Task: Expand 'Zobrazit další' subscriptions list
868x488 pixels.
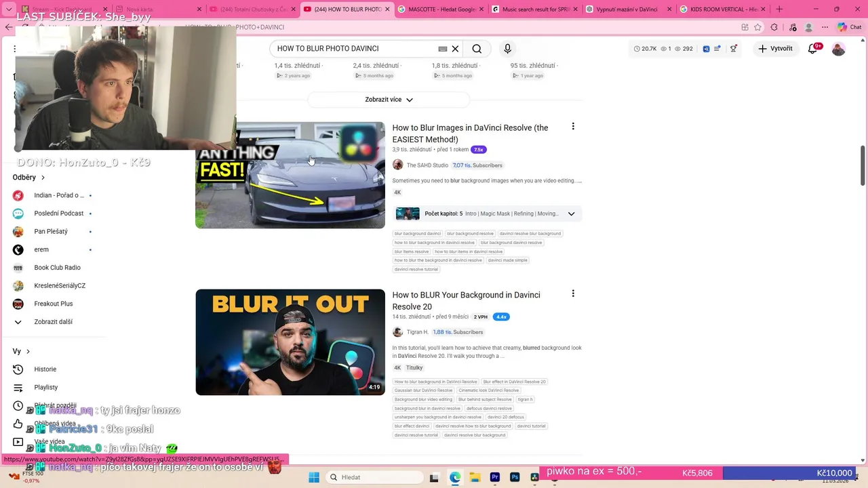Action: point(53,322)
